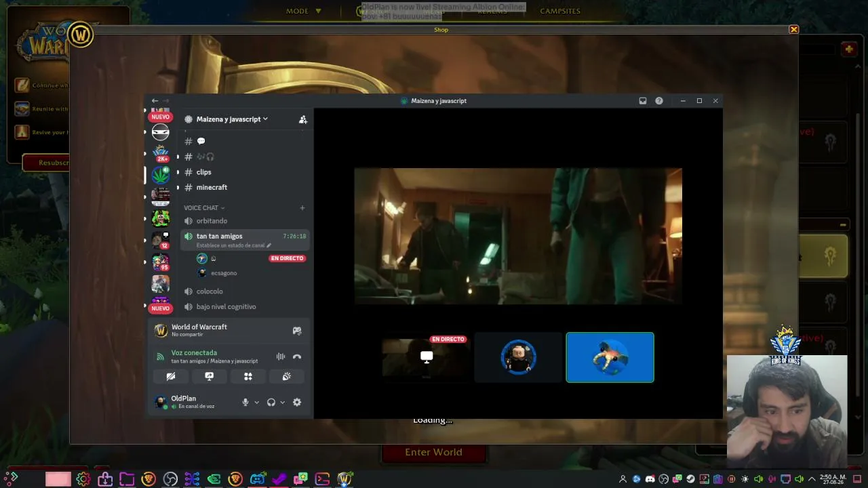The height and width of the screenshot is (488, 868).
Task: Jump to the unread NUEVO indicator at bottom
Action: [161, 308]
